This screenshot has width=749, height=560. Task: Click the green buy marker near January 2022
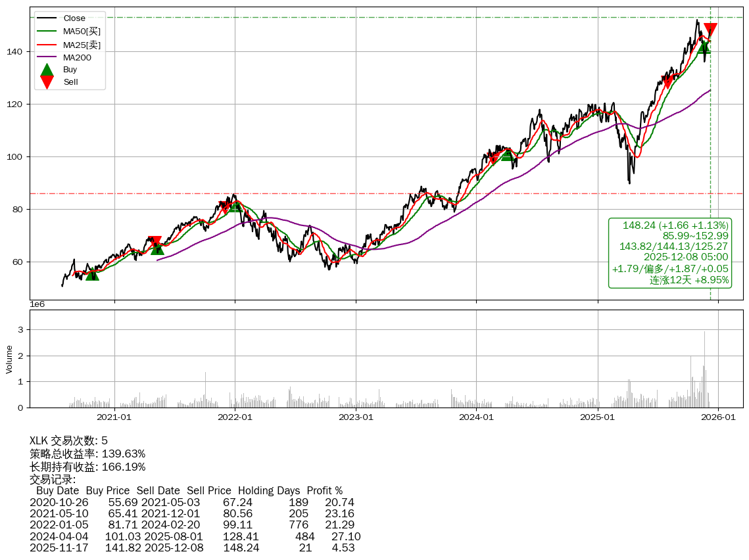point(235,206)
